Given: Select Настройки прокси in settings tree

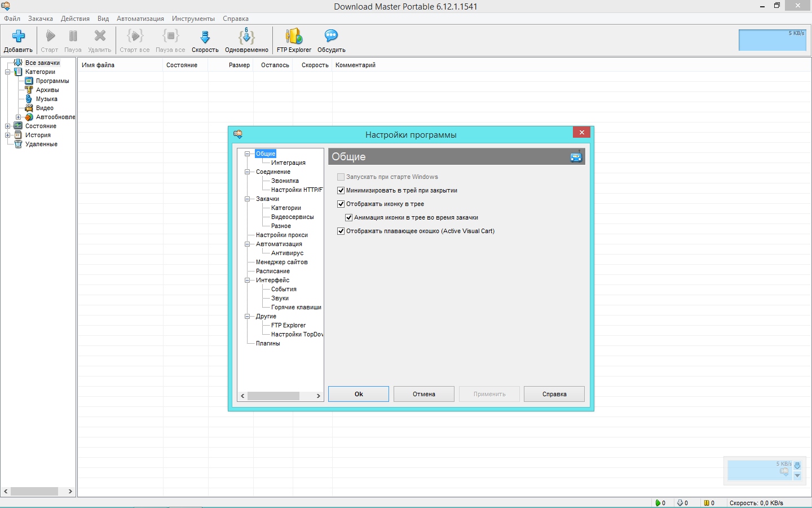Looking at the screenshot, I should coord(282,235).
